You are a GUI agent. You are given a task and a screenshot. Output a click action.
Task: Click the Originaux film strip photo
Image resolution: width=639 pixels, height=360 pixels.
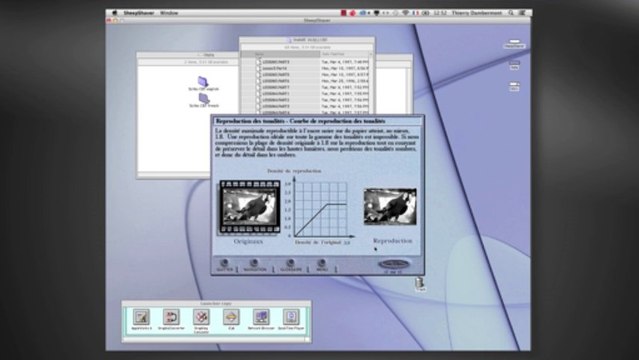[250, 207]
